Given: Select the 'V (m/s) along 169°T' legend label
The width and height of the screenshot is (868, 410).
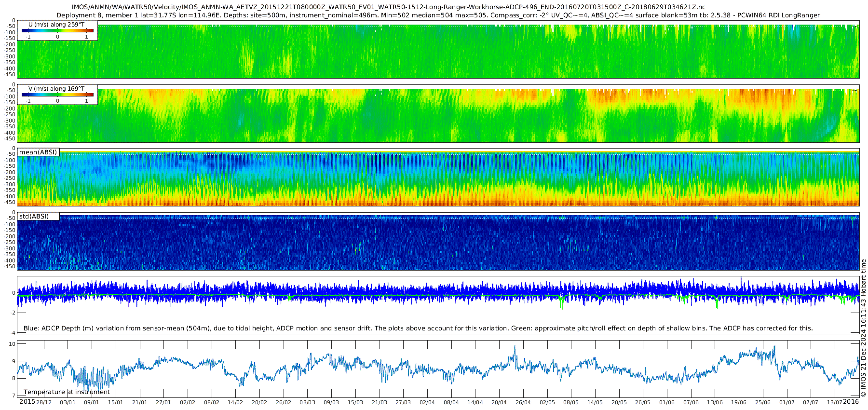Looking at the screenshot, I should tap(56, 89).
